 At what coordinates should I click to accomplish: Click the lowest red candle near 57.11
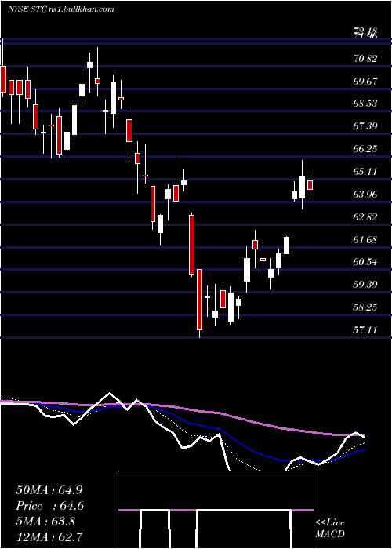pos(199,300)
